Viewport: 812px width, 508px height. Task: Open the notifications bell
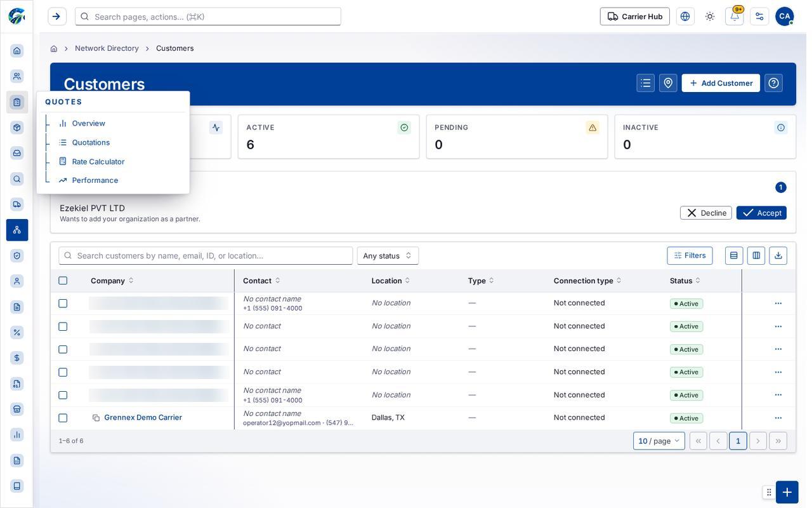[x=735, y=17]
